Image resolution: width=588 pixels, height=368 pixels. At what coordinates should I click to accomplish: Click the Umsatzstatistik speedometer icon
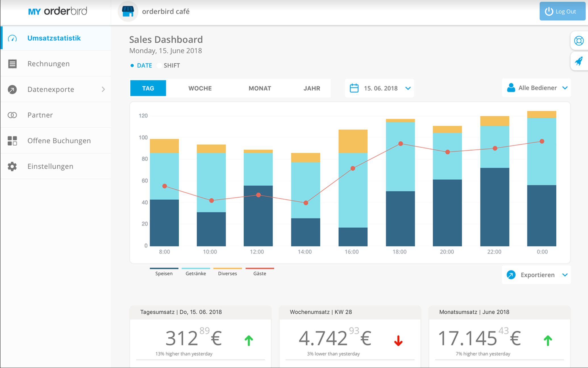12,38
